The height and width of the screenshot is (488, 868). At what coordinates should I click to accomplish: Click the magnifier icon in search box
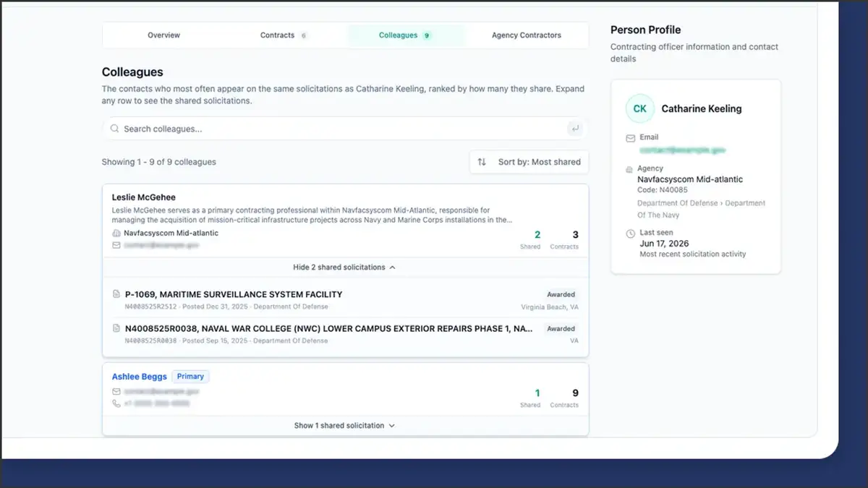[x=114, y=129]
